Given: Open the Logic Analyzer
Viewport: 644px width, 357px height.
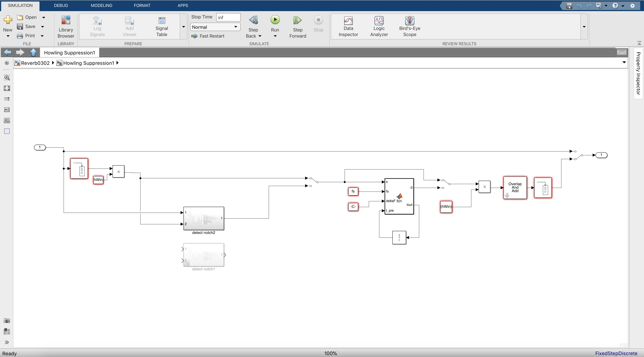Looking at the screenshot, I should pos(379,26).
